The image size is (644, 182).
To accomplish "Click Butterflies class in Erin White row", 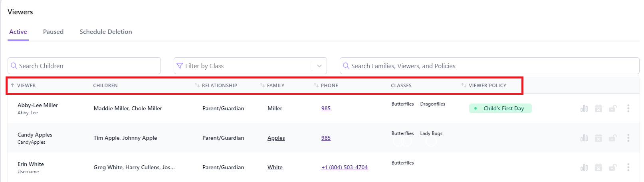I will click(402, 163).
